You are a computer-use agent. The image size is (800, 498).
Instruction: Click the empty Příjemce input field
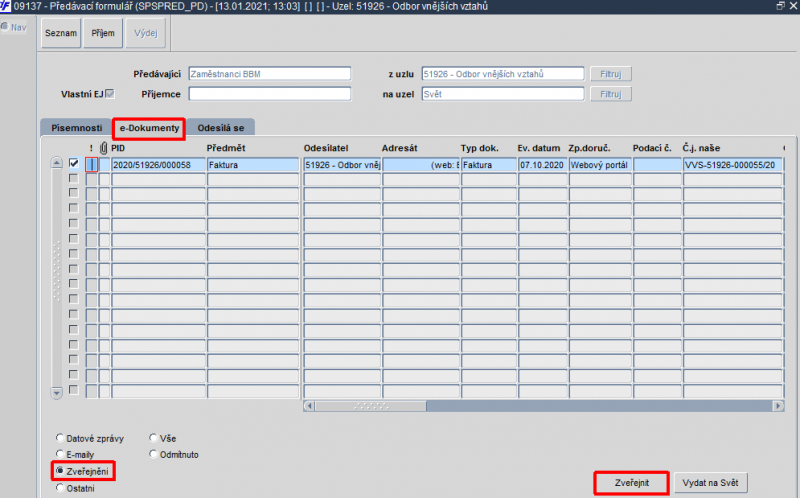[270, 94]
